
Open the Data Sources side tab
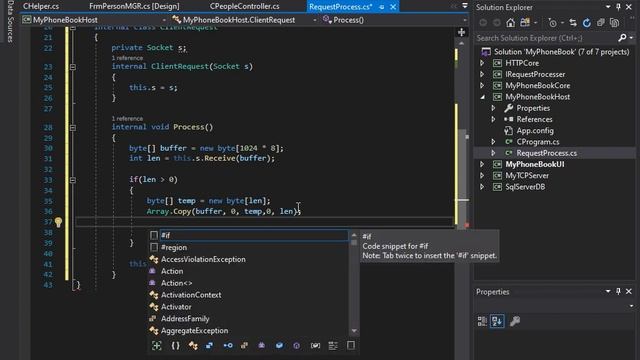coord(10,21)
